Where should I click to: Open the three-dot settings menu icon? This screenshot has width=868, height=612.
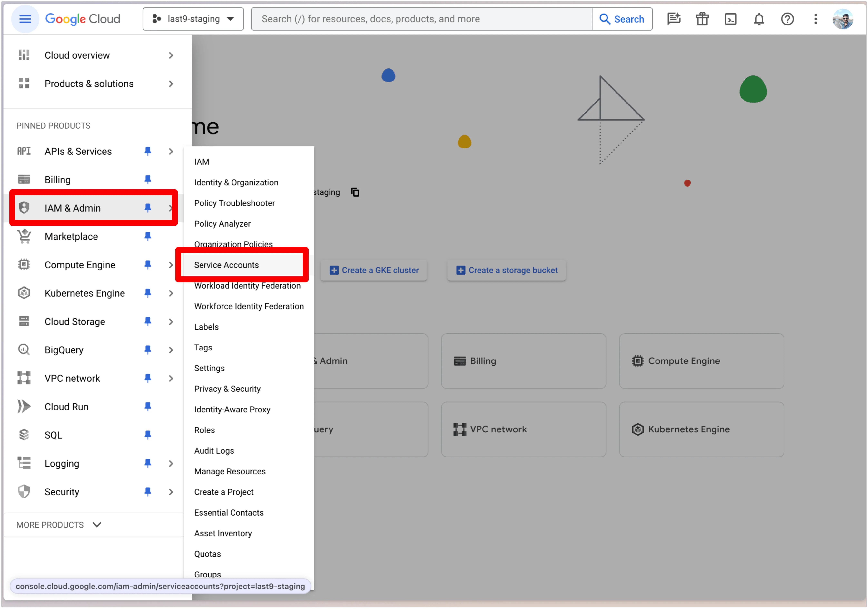point(815,19)
